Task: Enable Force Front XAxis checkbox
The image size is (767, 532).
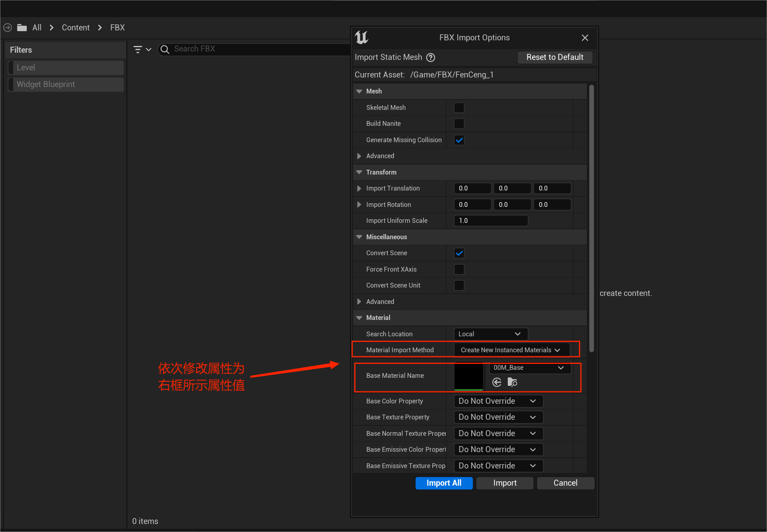Action: click(459, 270)
